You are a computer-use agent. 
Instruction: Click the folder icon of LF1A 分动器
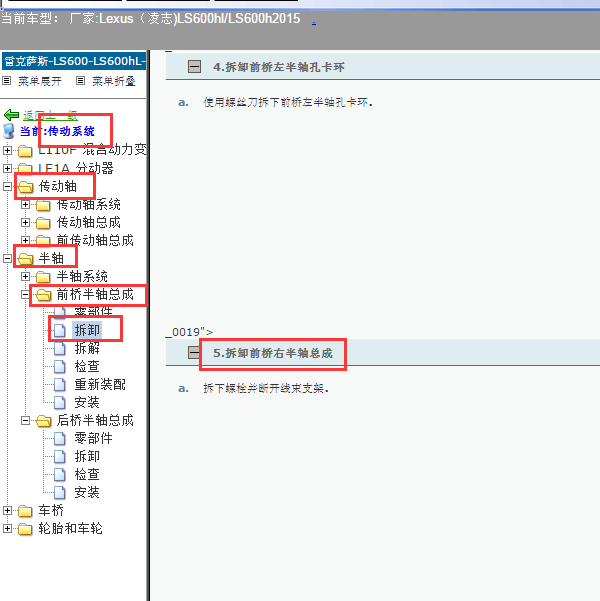pos(25,169)
